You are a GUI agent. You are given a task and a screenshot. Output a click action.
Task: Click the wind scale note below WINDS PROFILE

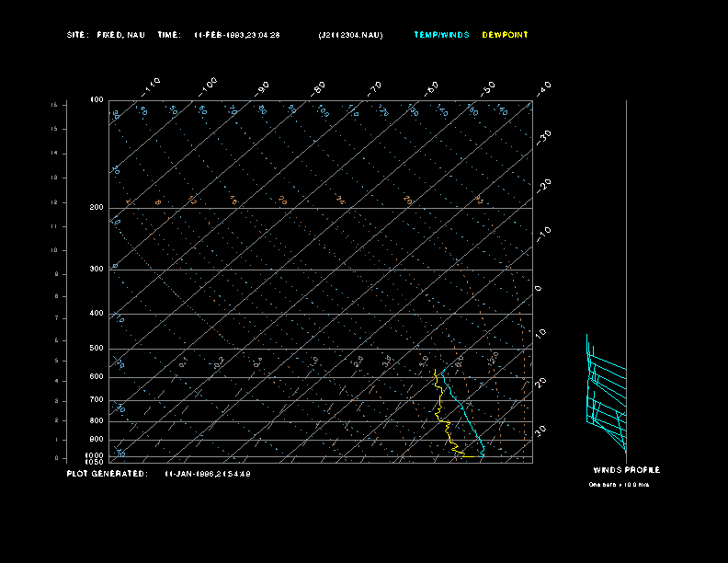coord(619,484)
